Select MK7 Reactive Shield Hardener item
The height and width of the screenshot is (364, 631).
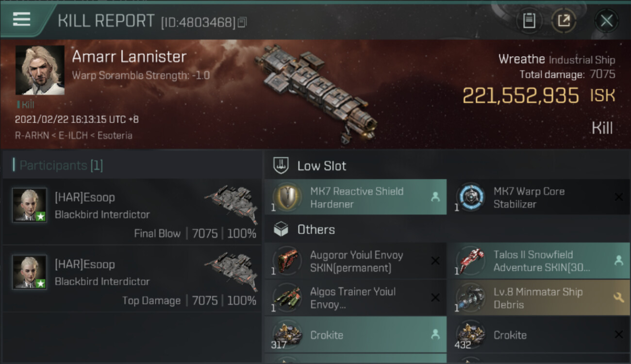[355, 198]
